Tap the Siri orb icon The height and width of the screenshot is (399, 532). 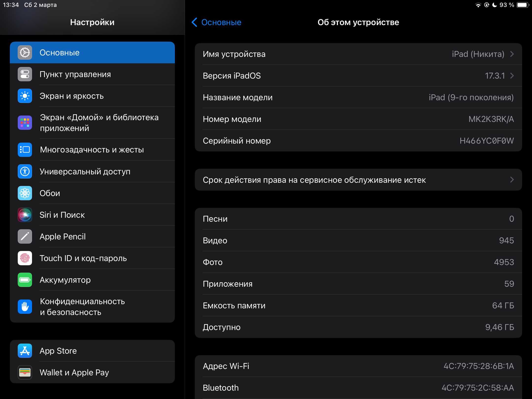tap(25, 215)
